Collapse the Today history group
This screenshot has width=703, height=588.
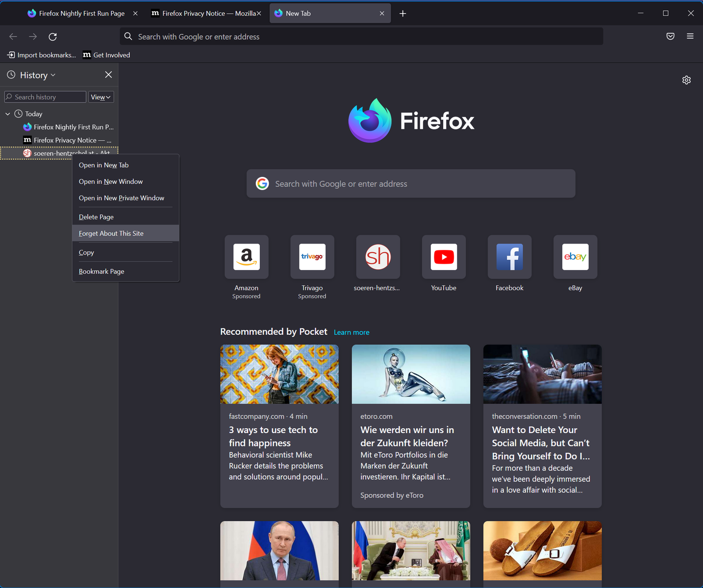click(8, 114)
